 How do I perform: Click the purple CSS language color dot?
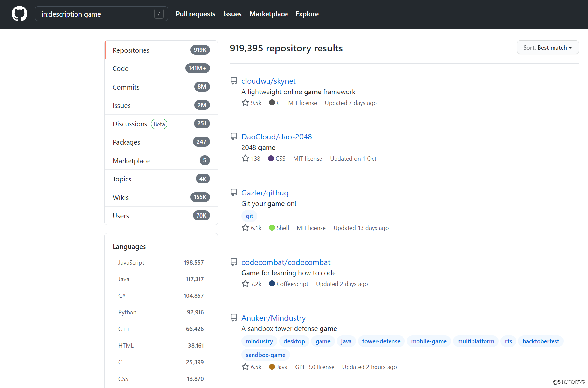[271, 158]
